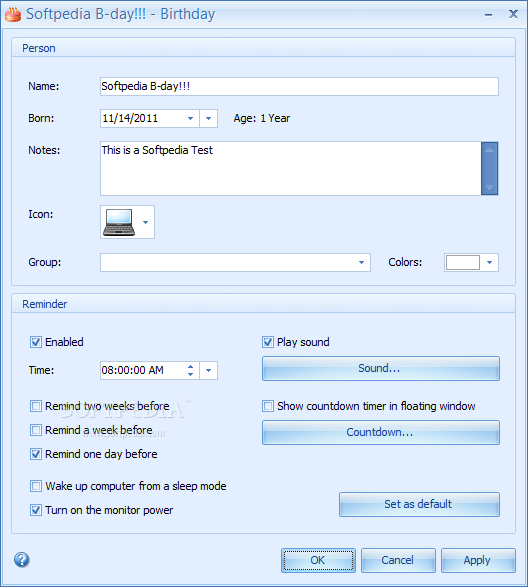
Task: Click the birthday cake icon in title bar
Action: (13, 14)
